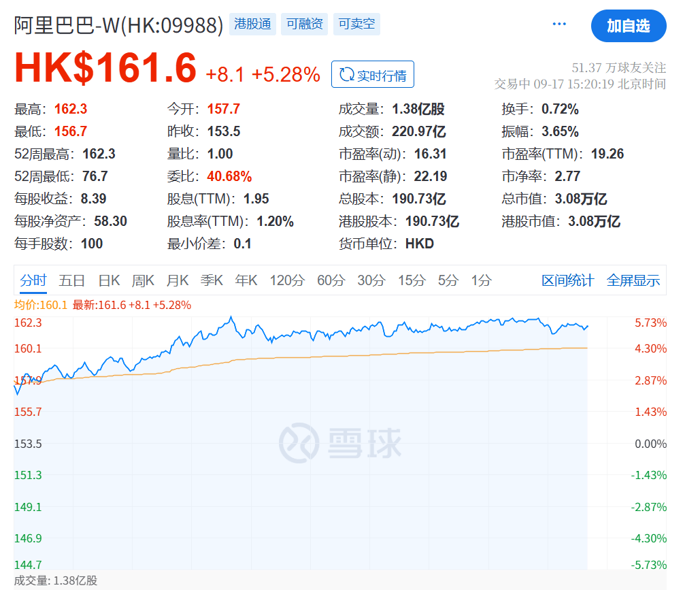Expand the 120分 chart period option
Viewport: 700px width, 590px height.
point(287,280)
